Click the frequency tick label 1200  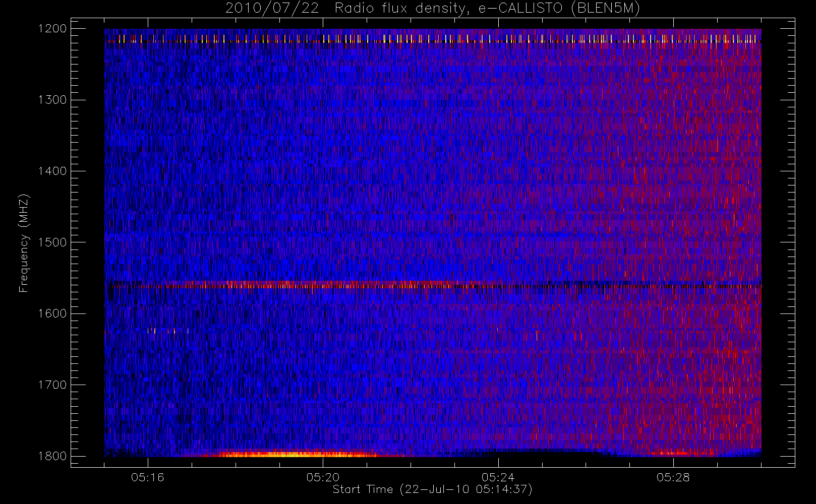(52, 29)
